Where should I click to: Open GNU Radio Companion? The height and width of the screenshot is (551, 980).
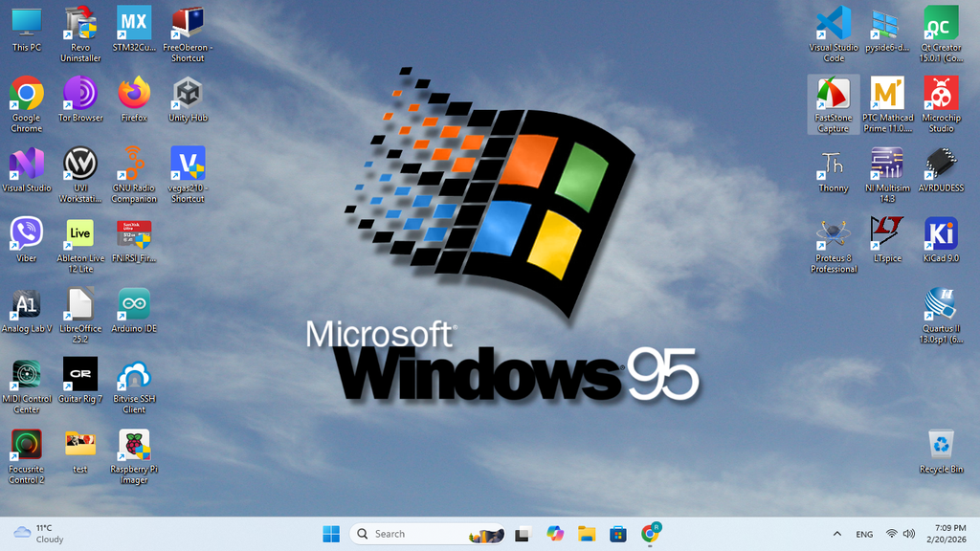(x=133, y=165)
